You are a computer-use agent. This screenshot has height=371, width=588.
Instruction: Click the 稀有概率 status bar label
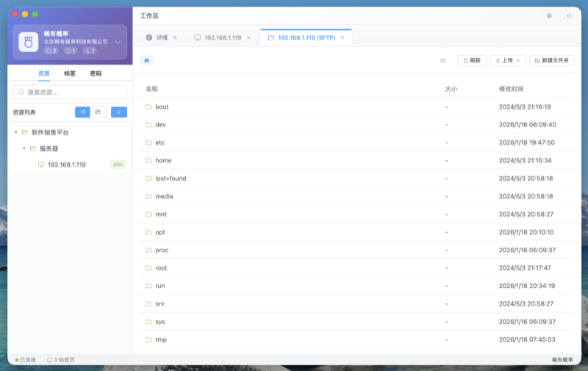point(562,360)
